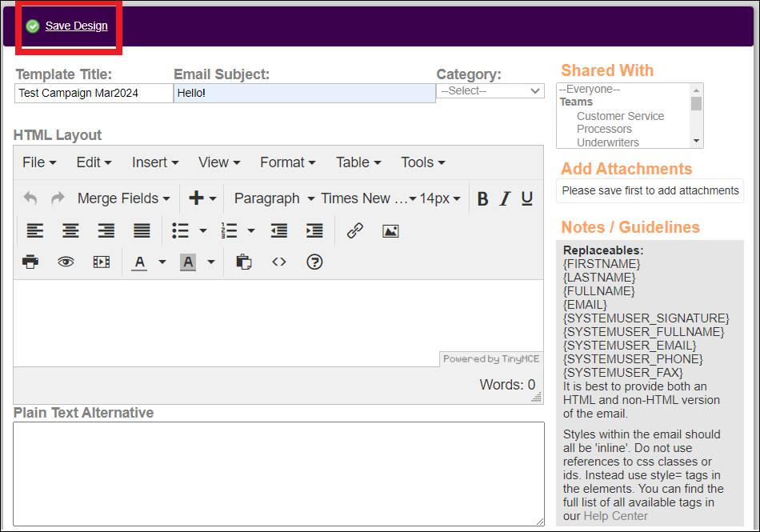Justify text alignment
760x532 pixels.
point(142,230)
